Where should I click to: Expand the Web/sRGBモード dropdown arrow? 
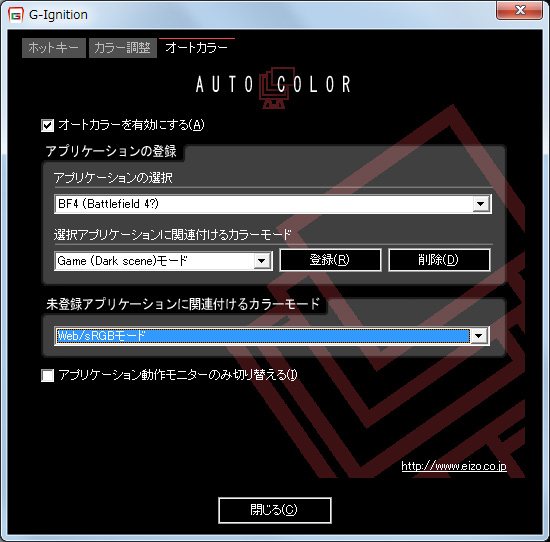478,336
